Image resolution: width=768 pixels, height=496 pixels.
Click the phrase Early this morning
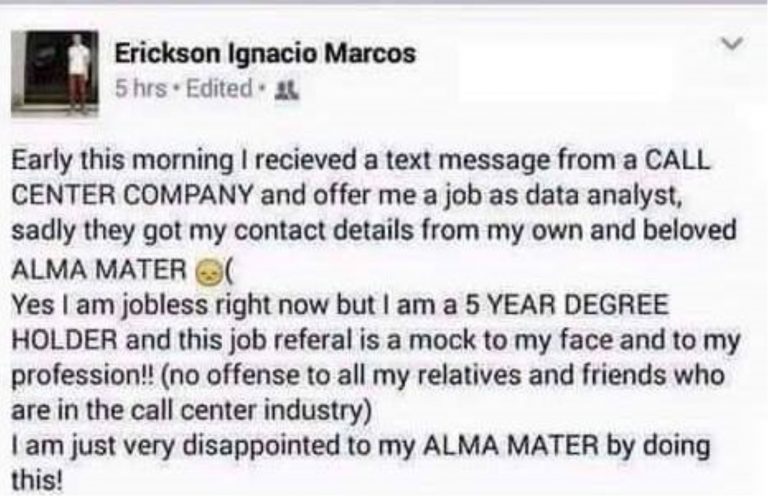tap(123, 161)
